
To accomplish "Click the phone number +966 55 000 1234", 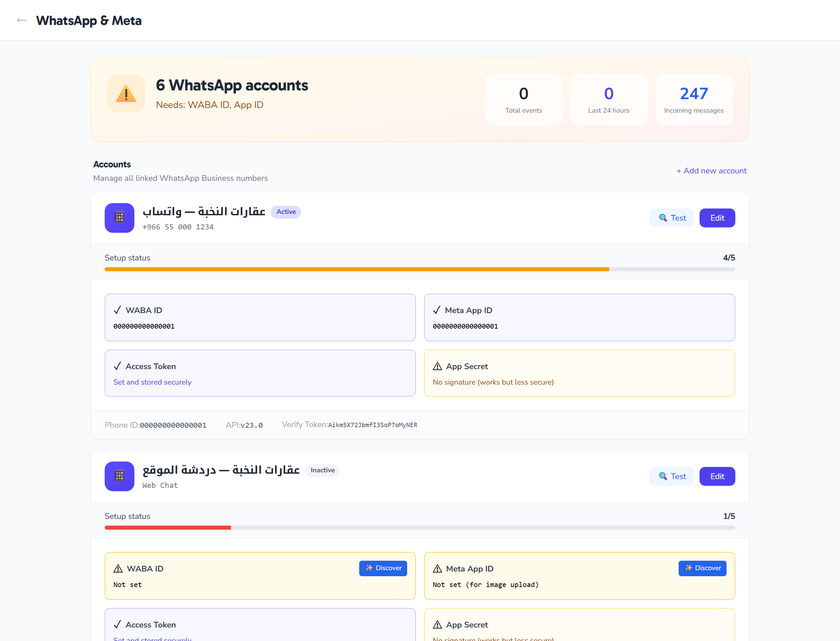I will 178,227.
